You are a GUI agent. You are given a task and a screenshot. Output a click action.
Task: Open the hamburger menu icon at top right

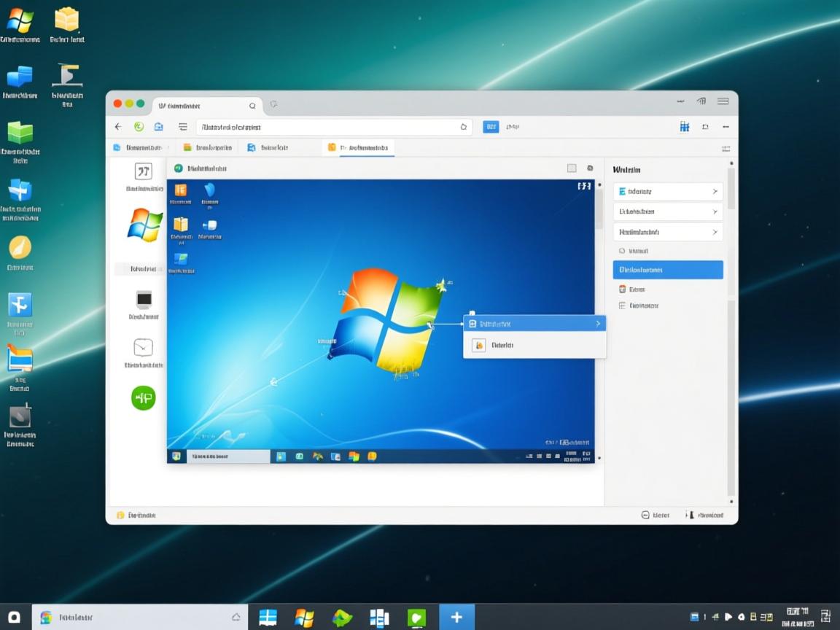tap(723, 101)
